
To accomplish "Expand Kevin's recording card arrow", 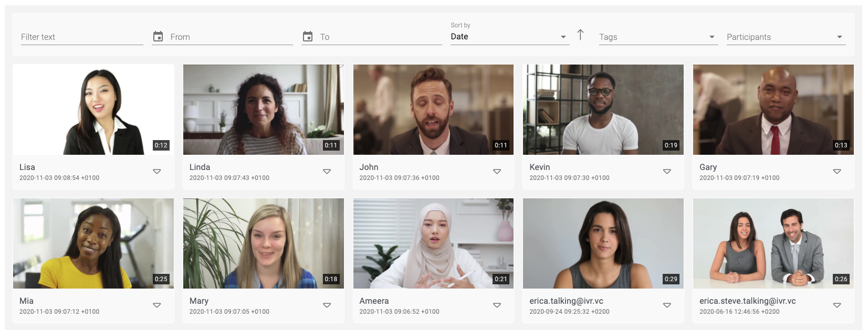I will coord(667,172).
